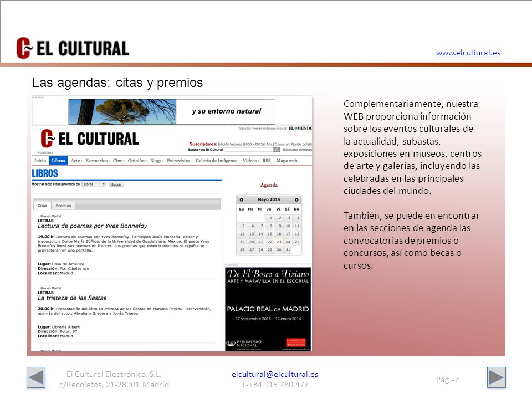Screen dimensions: 532x399
Task: Open Galería de Imágenes
Action: tap(216, 161)
